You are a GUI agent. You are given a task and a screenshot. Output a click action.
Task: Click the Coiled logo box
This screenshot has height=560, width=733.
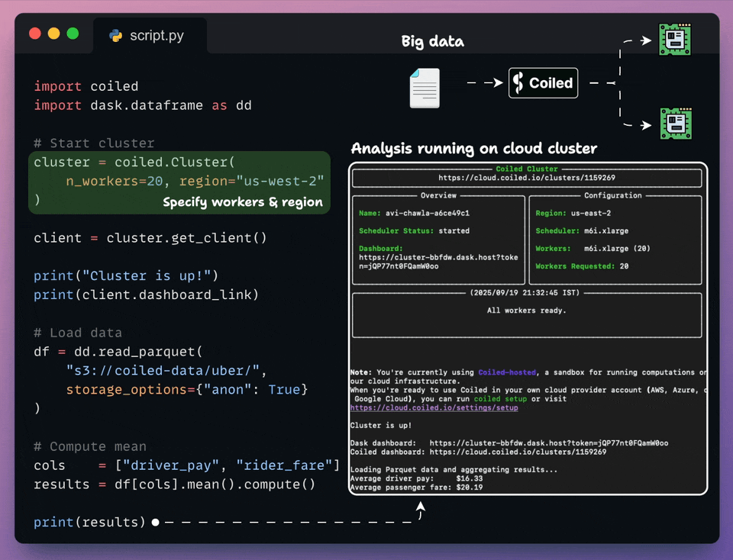click(x=543, y=83)
